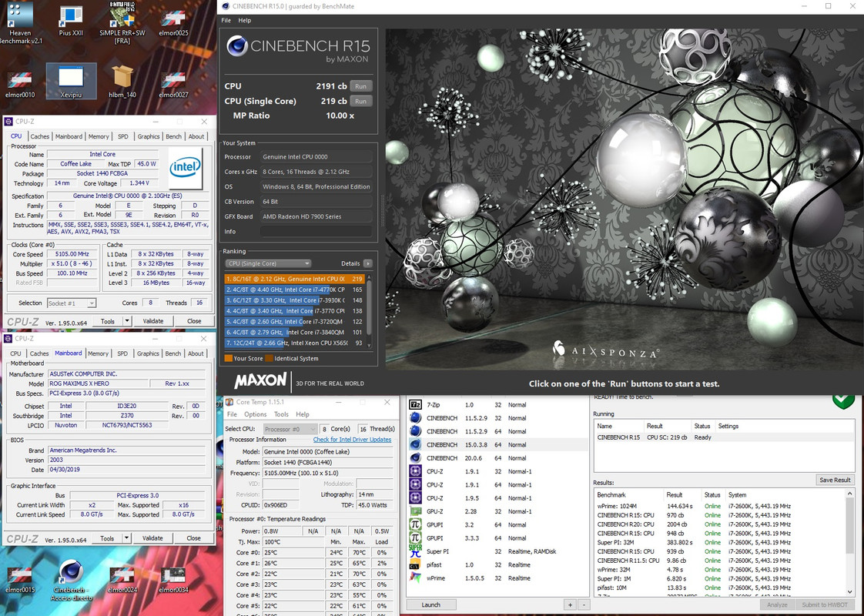This screenshot has height=616, width=864.
Task: Click the Info input field in Cinebench
Action: point(316,232)
